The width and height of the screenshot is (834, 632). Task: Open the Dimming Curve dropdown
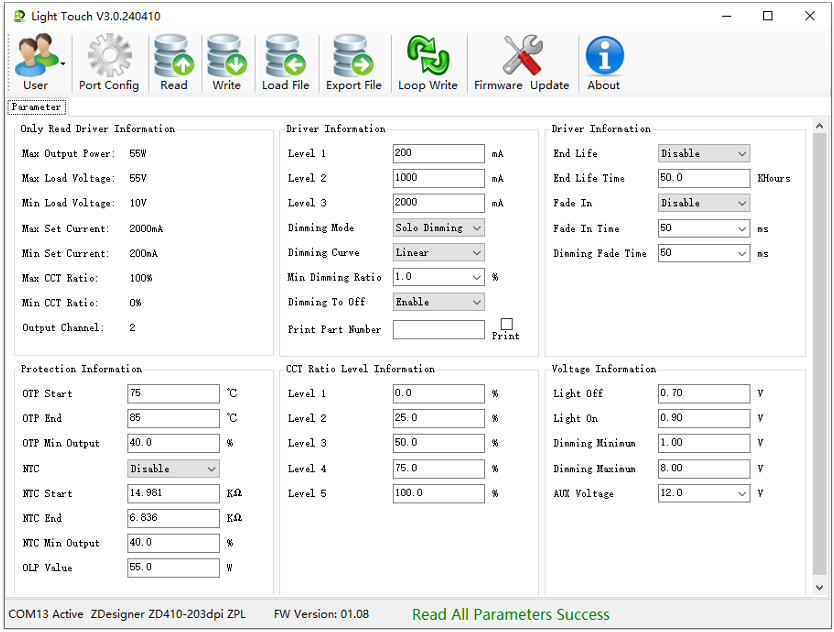[x=439, y=253]
